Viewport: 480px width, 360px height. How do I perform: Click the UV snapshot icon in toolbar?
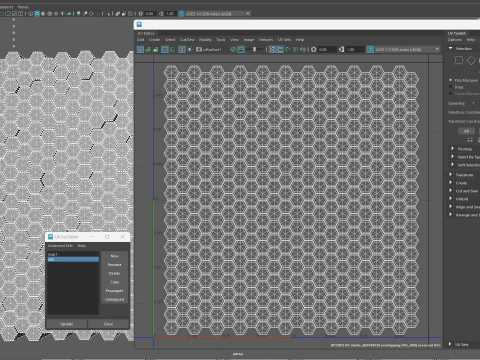295,49
